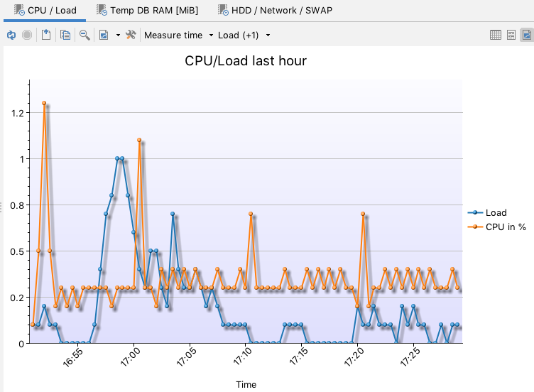This screenshot has width=534, height=392.
Task: Switch to text view mode
Action: pyautogui.click(x=511, y=35)
